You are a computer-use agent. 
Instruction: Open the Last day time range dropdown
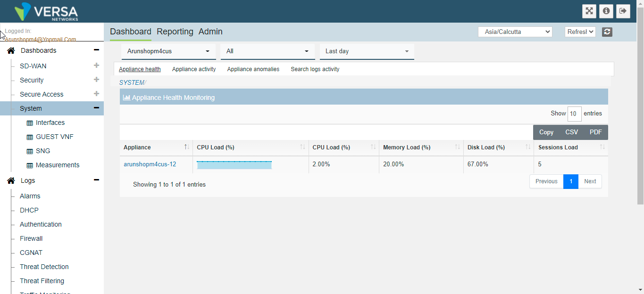pyautogui.click(x=367, y=51)
